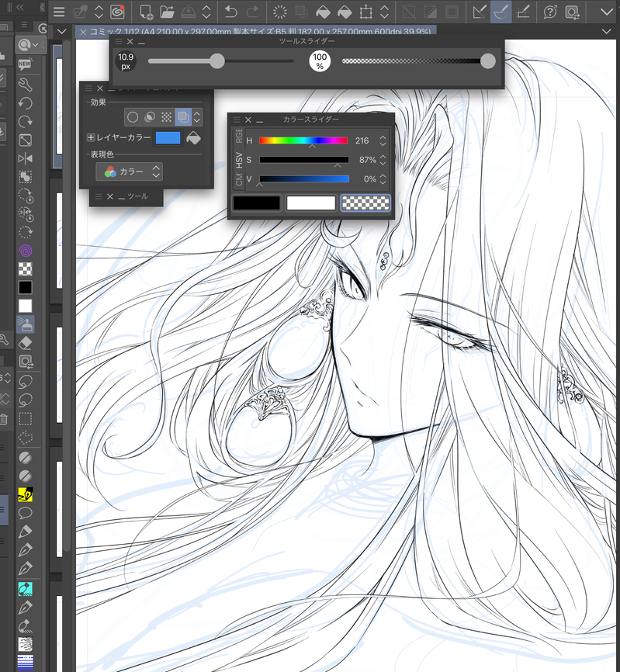Click the blue レイヤーカラー swatch

pos(168,138)
